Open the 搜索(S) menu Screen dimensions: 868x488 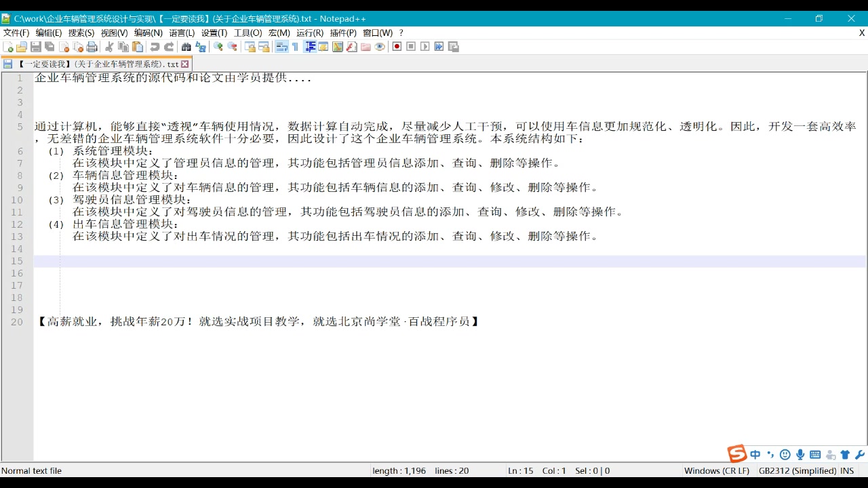pyautogui.click(x=81, y=33)
